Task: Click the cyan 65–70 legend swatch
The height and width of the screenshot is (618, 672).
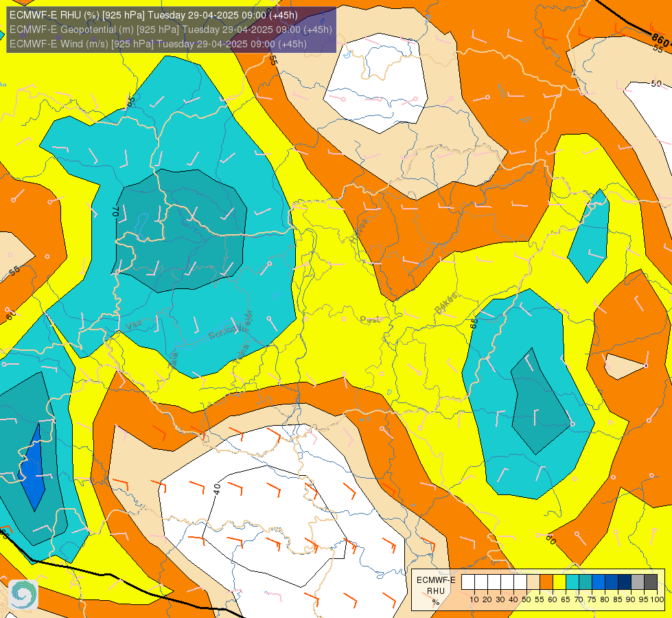Action: click(572, 582)
